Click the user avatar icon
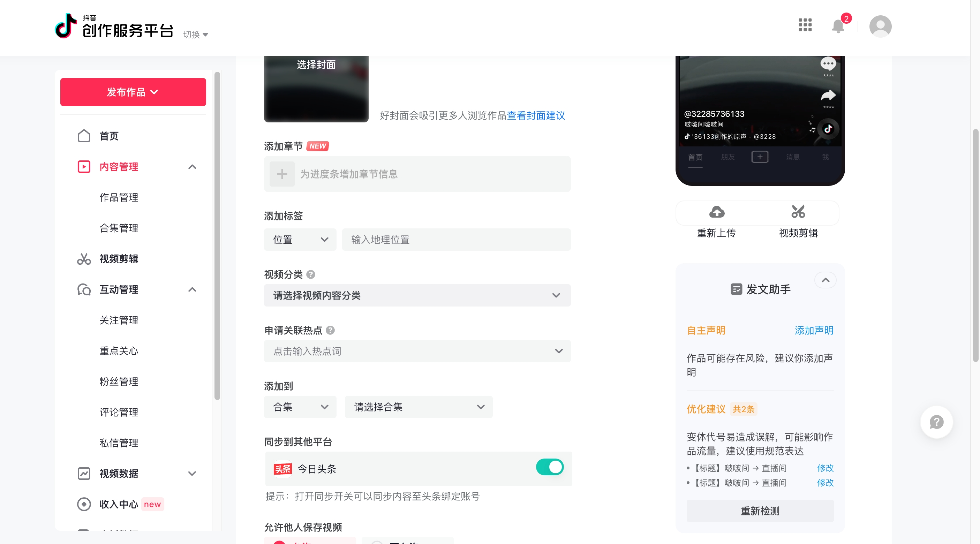This screenshot has height=544, width=980. (880, 26)
